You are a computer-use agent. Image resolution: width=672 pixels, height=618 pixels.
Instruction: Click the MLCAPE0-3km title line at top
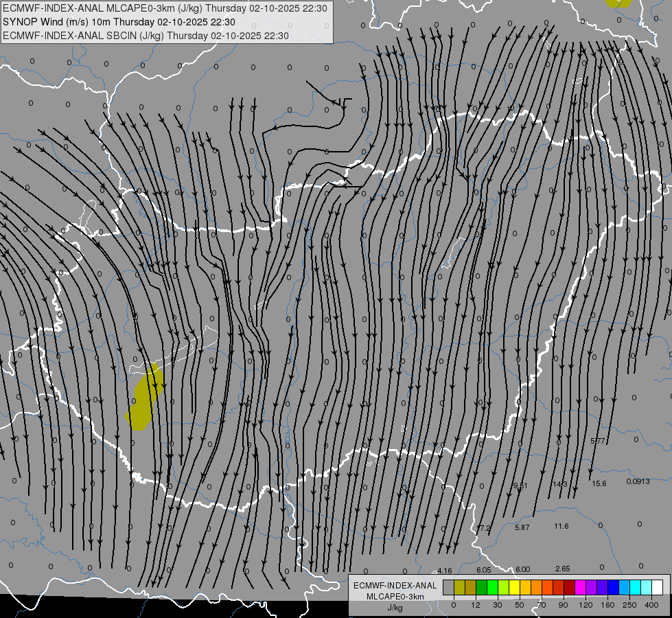click(165, 8)
